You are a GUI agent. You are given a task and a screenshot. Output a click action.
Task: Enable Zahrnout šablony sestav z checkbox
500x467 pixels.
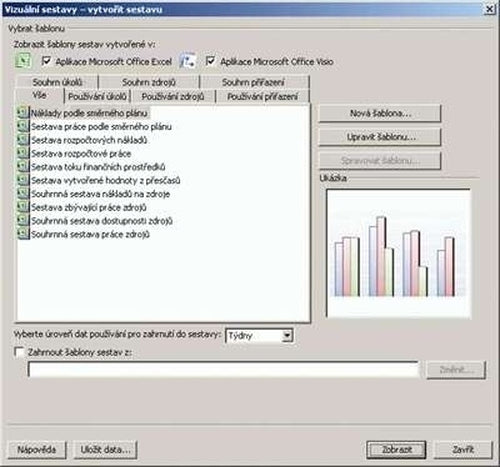20,352
